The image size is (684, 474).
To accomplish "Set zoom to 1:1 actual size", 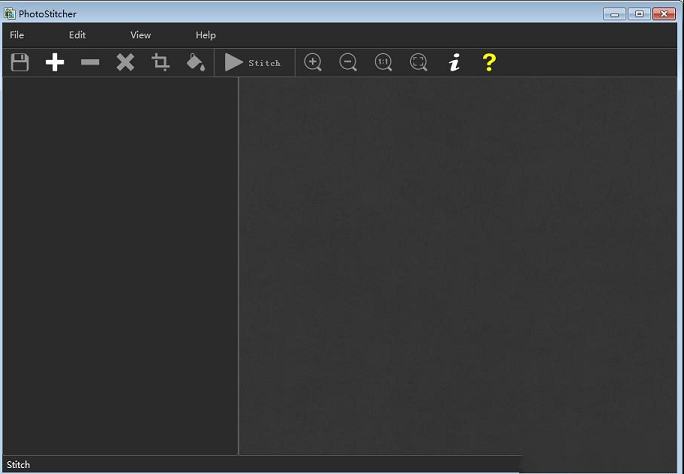I will click(383, 62).
